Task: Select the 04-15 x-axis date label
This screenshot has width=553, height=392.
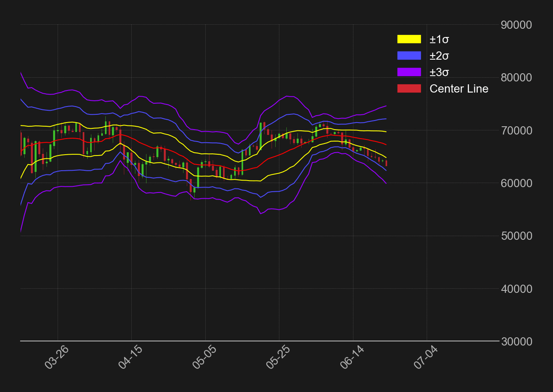Action: coord(130,357)
